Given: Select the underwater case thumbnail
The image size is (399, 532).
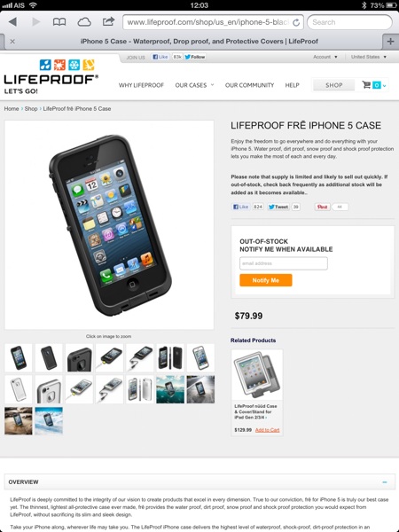Looking at the screenshot, I should coord(170,389).
